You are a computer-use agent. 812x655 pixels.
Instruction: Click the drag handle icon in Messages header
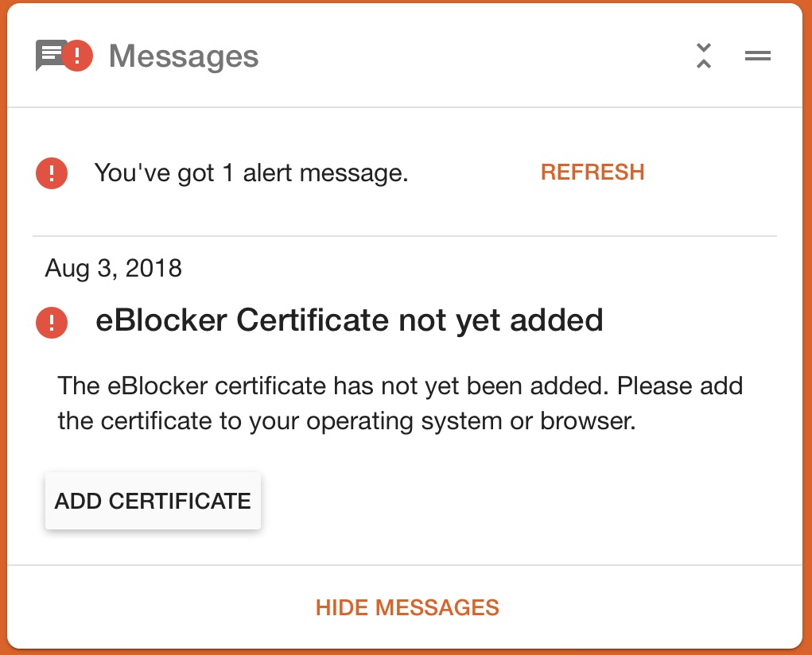[x=758, y=56]
